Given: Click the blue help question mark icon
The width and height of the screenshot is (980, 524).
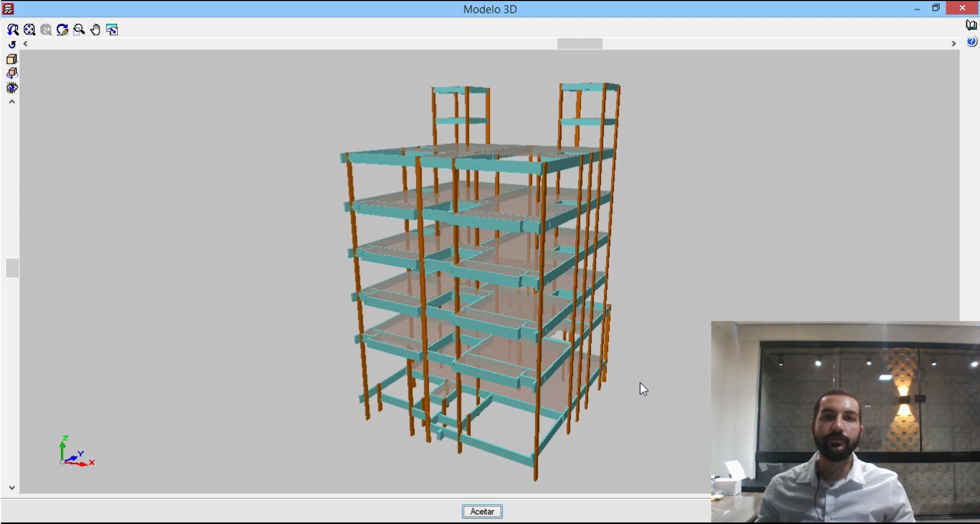Looking at the screenshot, I should 971,42.
